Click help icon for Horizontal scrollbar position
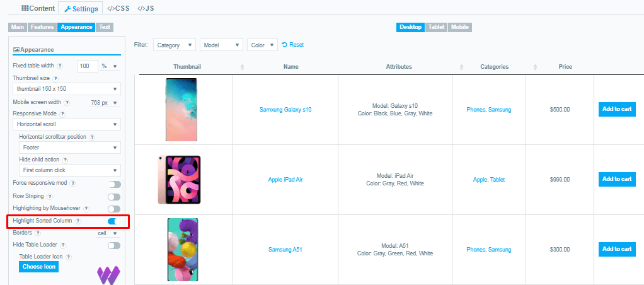 point(92,137)
